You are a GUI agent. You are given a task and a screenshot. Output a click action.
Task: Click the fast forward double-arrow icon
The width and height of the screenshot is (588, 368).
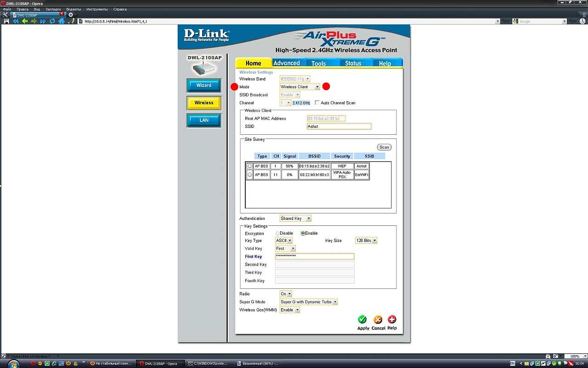(x=43, y=21)
